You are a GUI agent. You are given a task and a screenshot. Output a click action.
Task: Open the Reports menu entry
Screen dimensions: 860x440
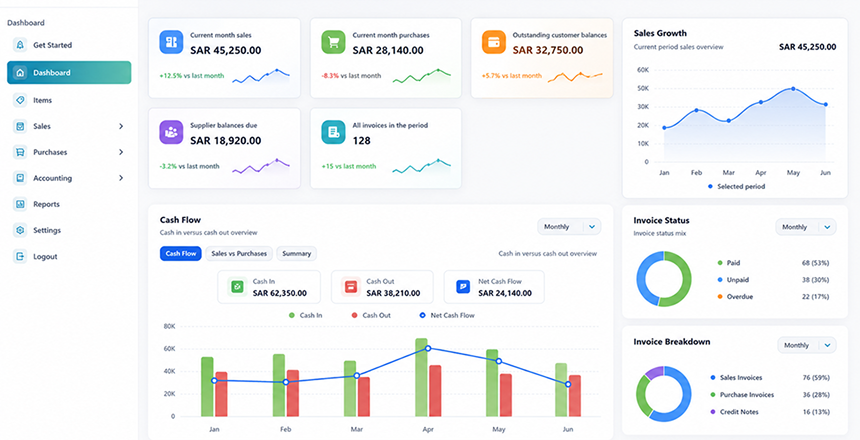click(69, 204)
